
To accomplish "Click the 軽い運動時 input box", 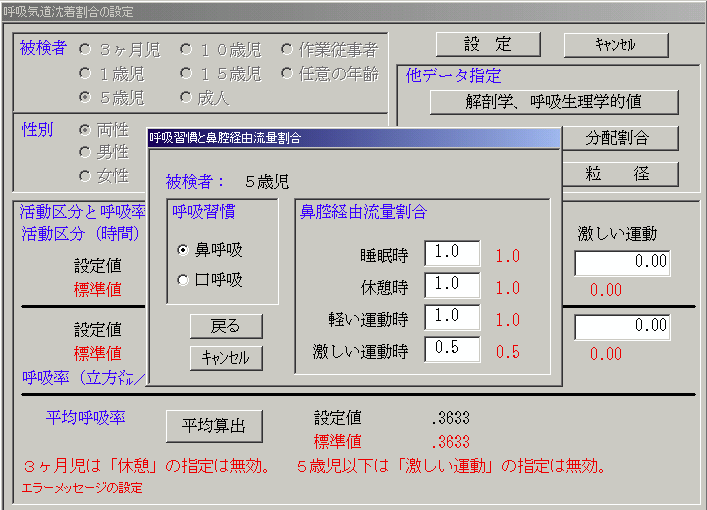I will tap(452, 317).
